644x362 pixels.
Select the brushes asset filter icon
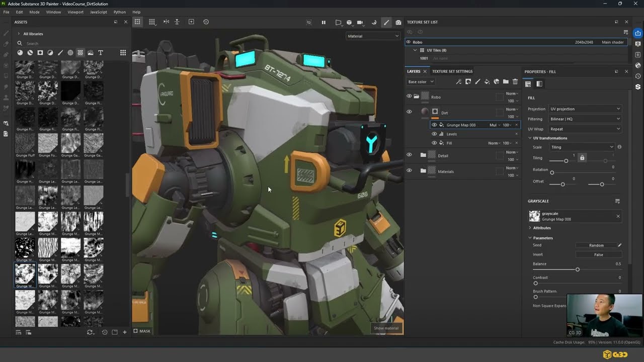click(x=60, y=53)
